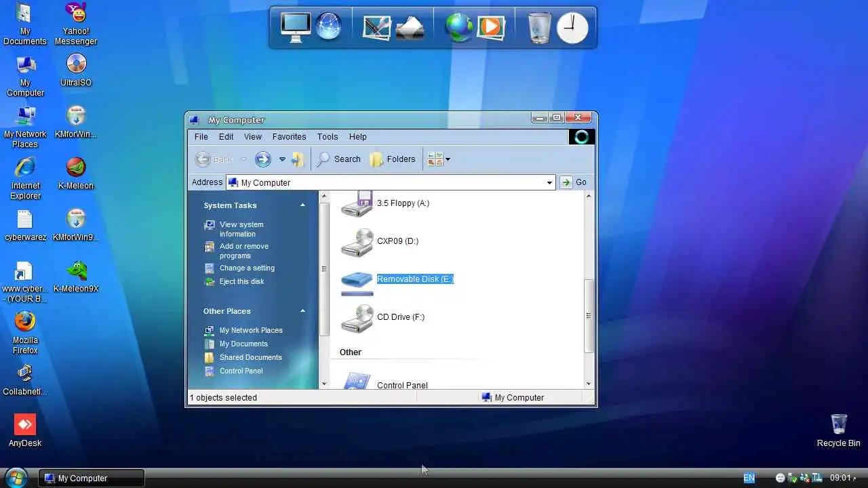Open the monitor icon in the top dock
Image resolution: width=868 pixels, height=488 pixels.
(296, 27)
